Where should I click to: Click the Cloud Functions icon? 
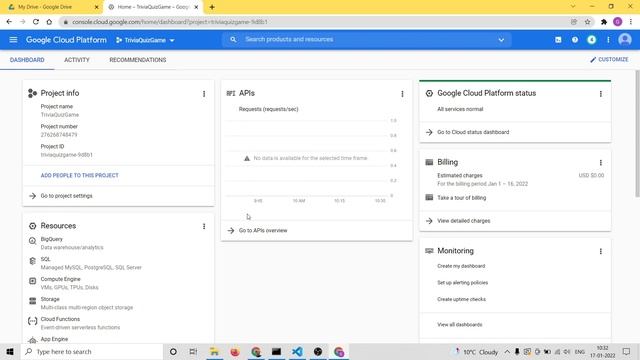(x=33, y=321)
